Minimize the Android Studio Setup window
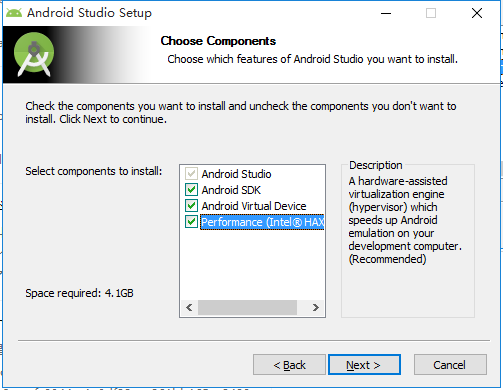Image resolution: width=503 pixels, height=390 pixels. click(x=386, y=13)
